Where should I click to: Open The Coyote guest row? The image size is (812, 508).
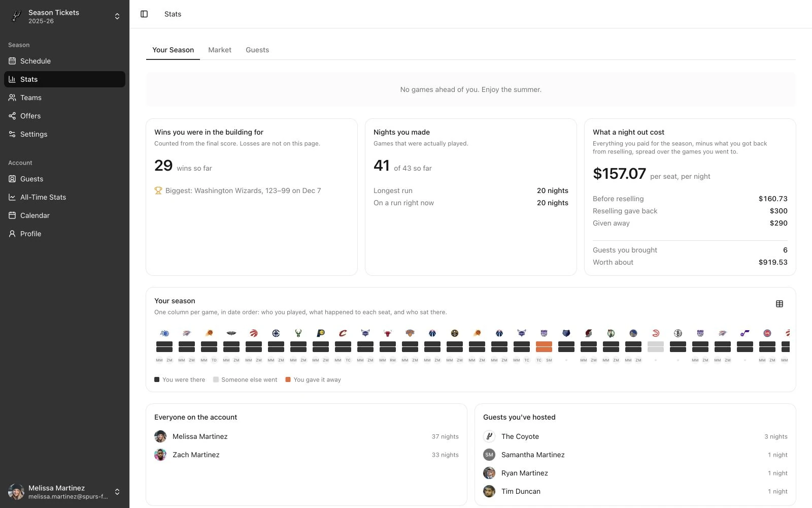tap(635, 436)
